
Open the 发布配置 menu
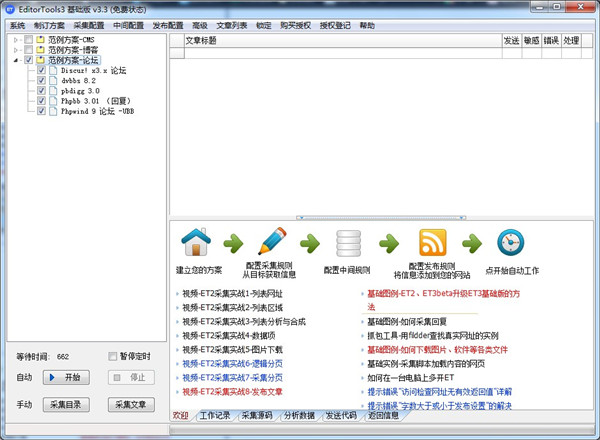point(168,26)
